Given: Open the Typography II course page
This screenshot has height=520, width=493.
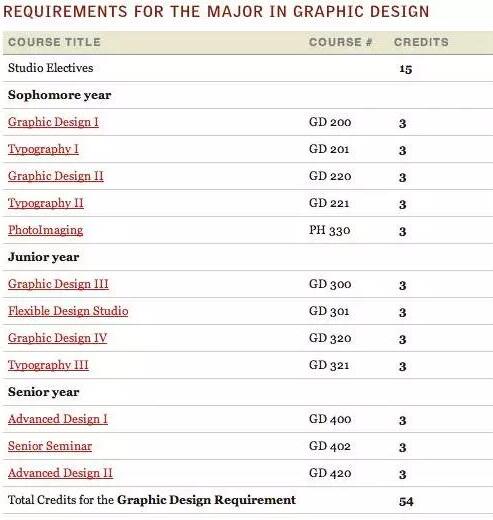Looking at the screenshot, I should (x=46, y=203).
